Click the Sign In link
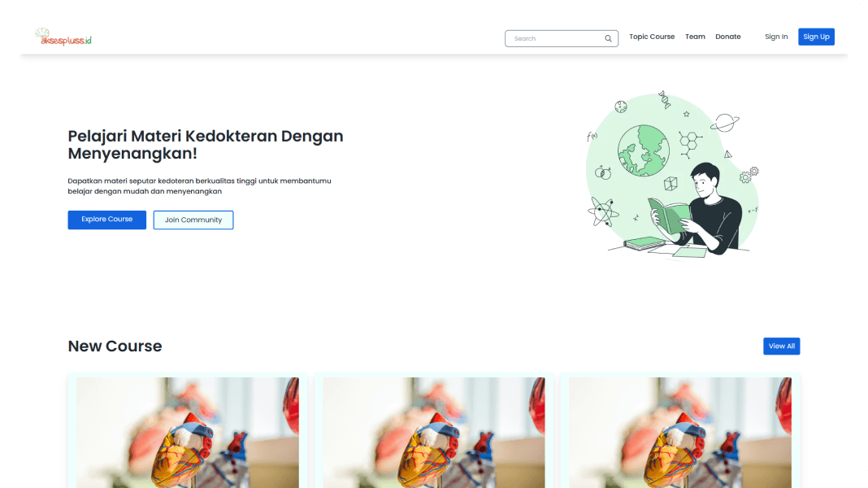The width and height of the screenshot is (868, 488). 776,37
